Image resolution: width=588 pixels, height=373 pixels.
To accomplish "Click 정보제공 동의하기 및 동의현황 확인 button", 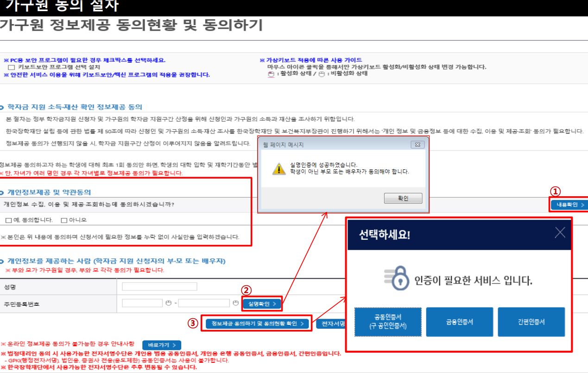I will point(256,324).
